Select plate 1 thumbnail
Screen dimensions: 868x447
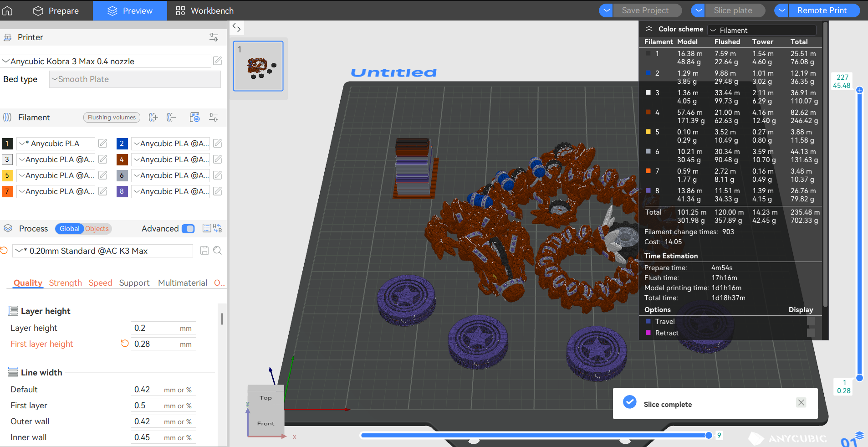click(x=258, y=66)
